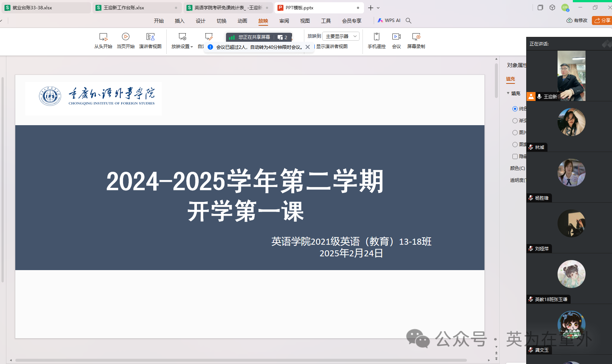Click the window layout icon in title bar
Viewport: 612px width, 364px height.
(x=540, y=7)
